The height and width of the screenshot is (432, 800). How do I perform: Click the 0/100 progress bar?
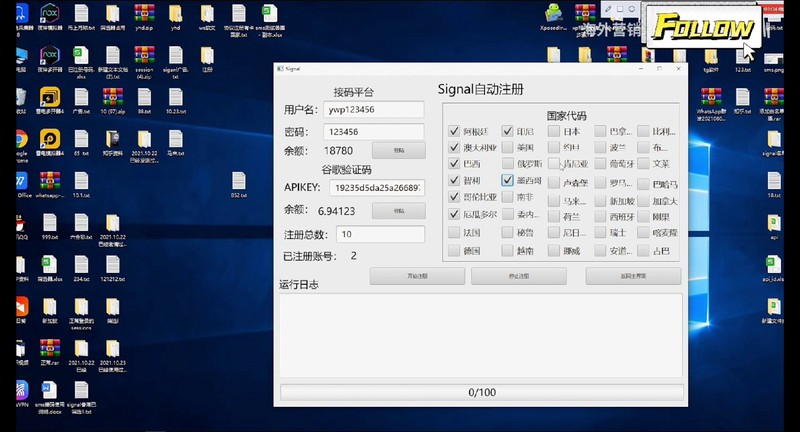pyautogui.click(x=482, y=392)
